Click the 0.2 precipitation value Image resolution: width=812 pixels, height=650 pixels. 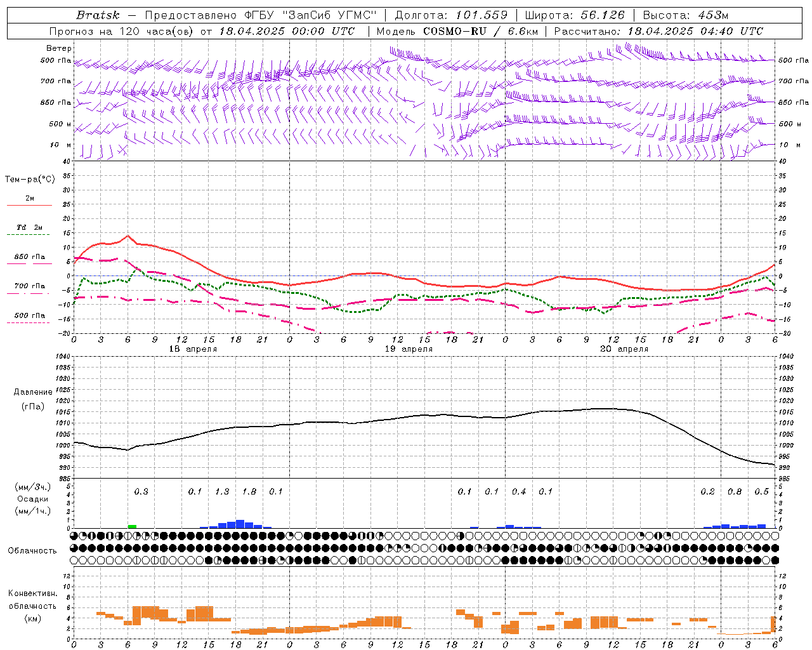707,491
